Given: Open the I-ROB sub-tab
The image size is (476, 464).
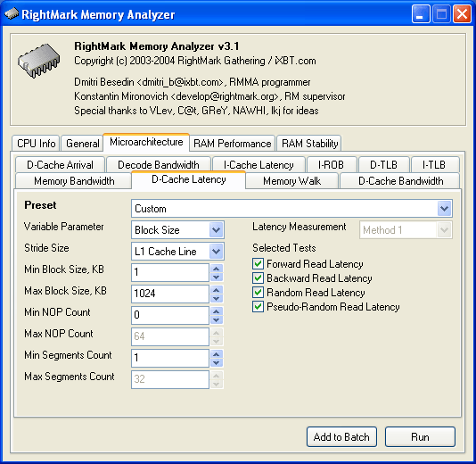Looking at the screenshot, I should point(332,165).
